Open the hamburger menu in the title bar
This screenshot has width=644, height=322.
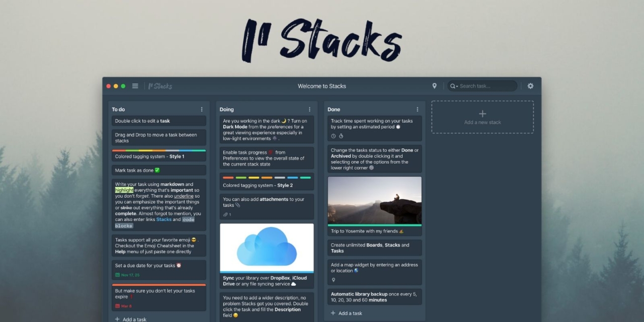click(x=135, y=86)
